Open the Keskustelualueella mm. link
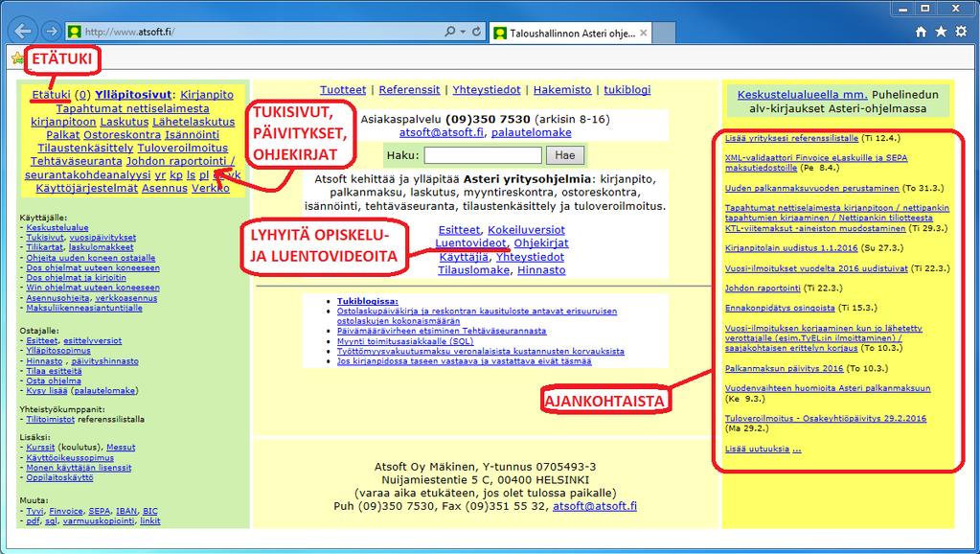This screenshot has width=980, height=554. pos(803,95)
